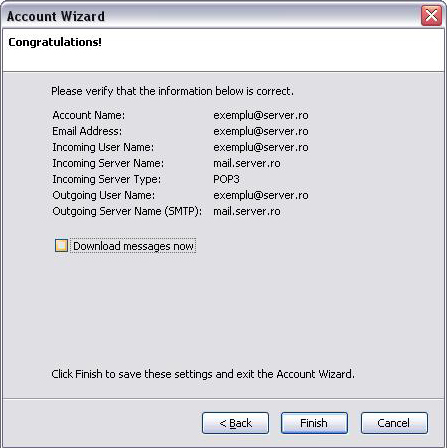Click the Please verify information instruction text

(172, 91)
